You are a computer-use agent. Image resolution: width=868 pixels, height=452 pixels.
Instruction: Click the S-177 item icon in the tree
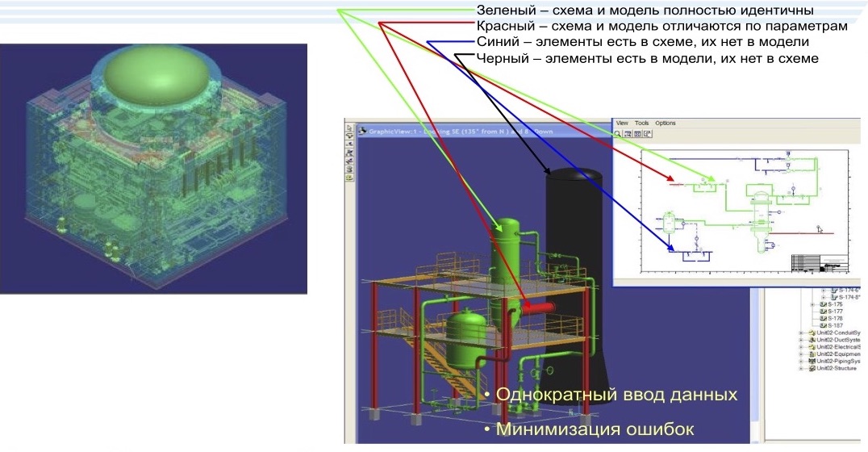(823, 312)
